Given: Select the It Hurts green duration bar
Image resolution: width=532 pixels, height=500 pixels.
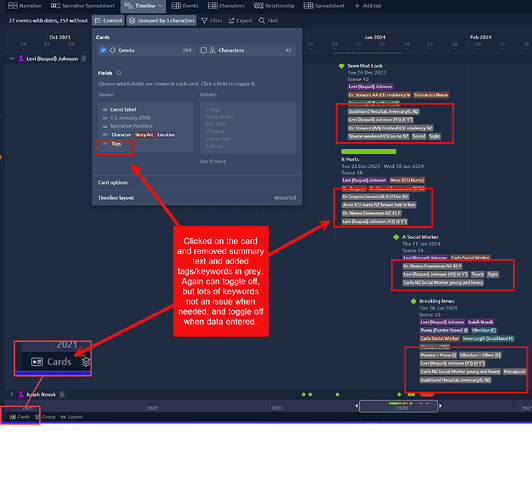Looking at the screenshot, I should 369,152.
